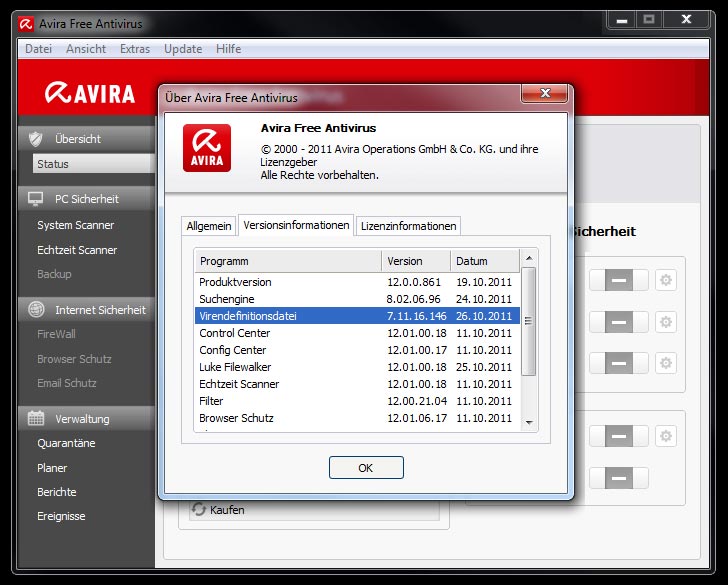Minimize the Avira Free Antivirus window
728x585 pixels.
(622, 20)
